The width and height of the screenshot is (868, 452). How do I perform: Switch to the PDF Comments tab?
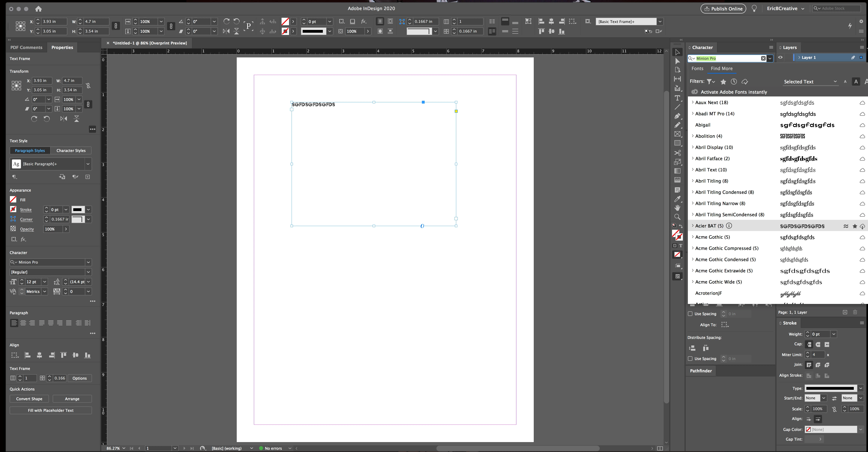click(x=26, y=47)
